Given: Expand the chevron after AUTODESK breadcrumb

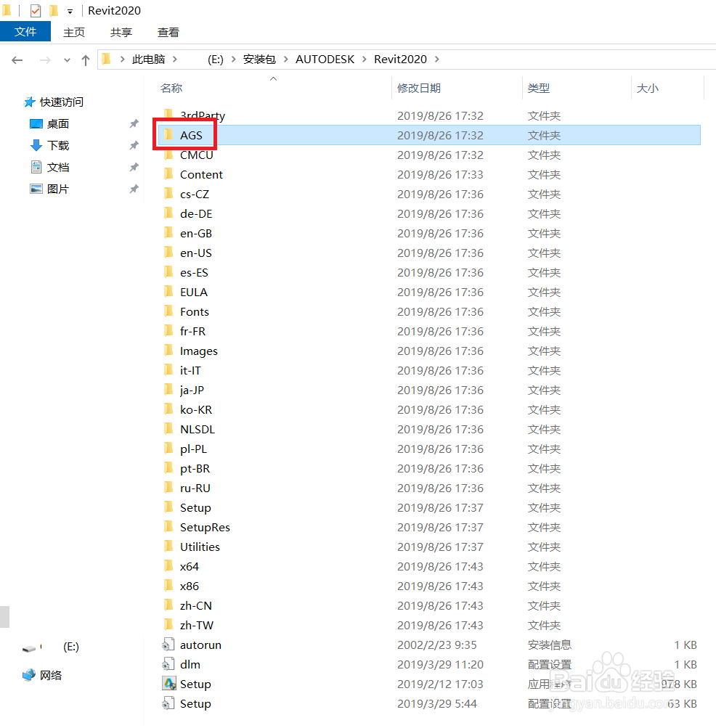Looking at the screenshot, I should (365, 59).
